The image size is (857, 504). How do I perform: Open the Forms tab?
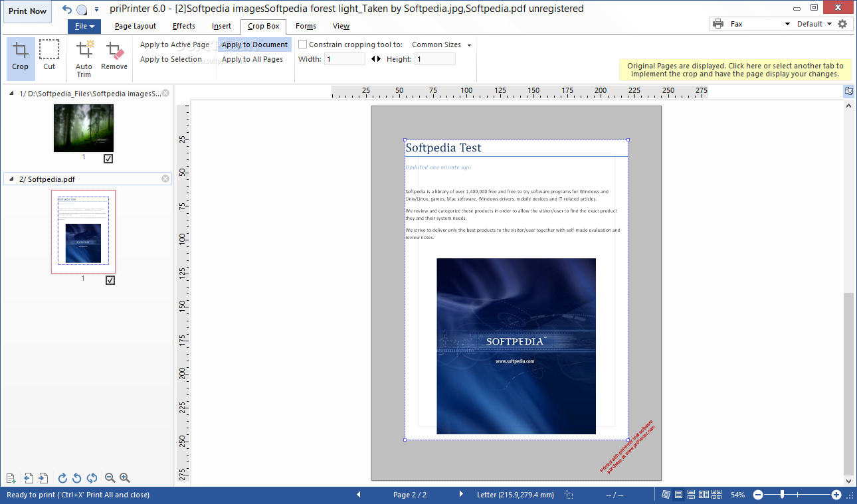(x=306, y=27)
